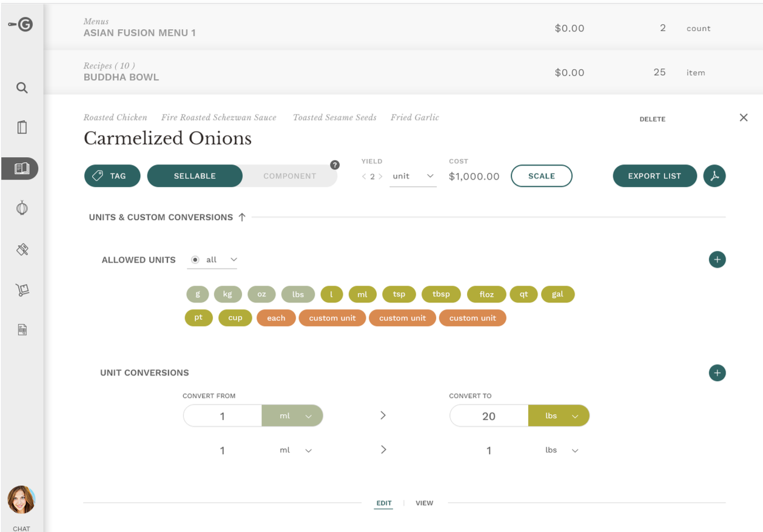Toggle the tbsp allowed unit chip

click(441, 294)
